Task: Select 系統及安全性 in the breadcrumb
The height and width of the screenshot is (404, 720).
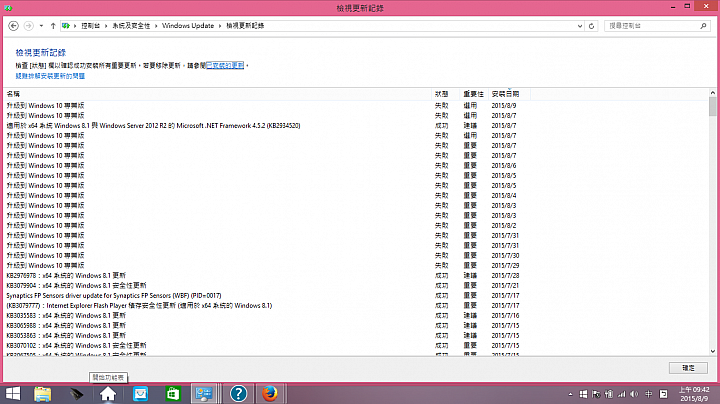Action: (x=131, y=26)
